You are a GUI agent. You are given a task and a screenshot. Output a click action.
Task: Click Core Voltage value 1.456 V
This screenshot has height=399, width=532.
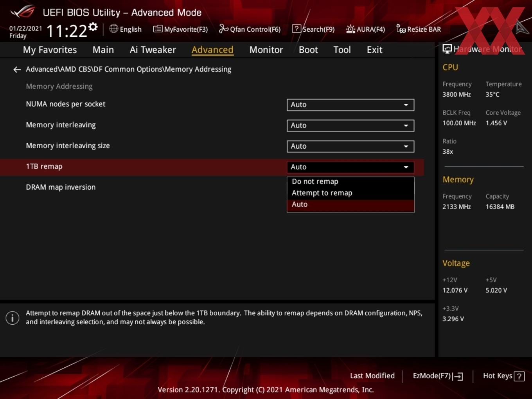click(x=496, y=123)
